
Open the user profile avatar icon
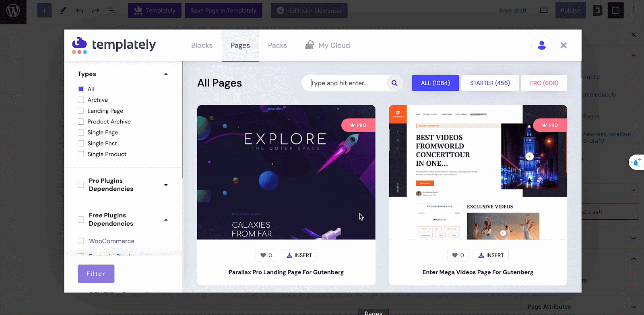pos(542,45)
